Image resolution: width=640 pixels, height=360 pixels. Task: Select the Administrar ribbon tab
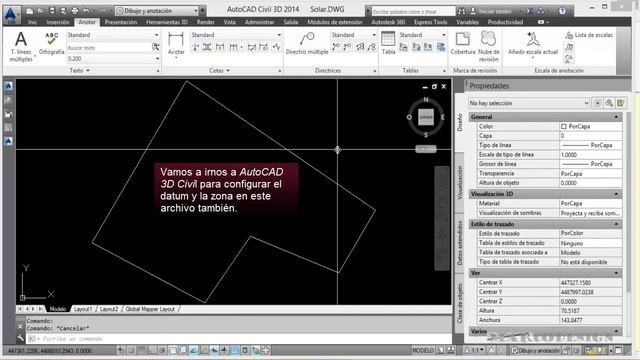tap(260, 22)
